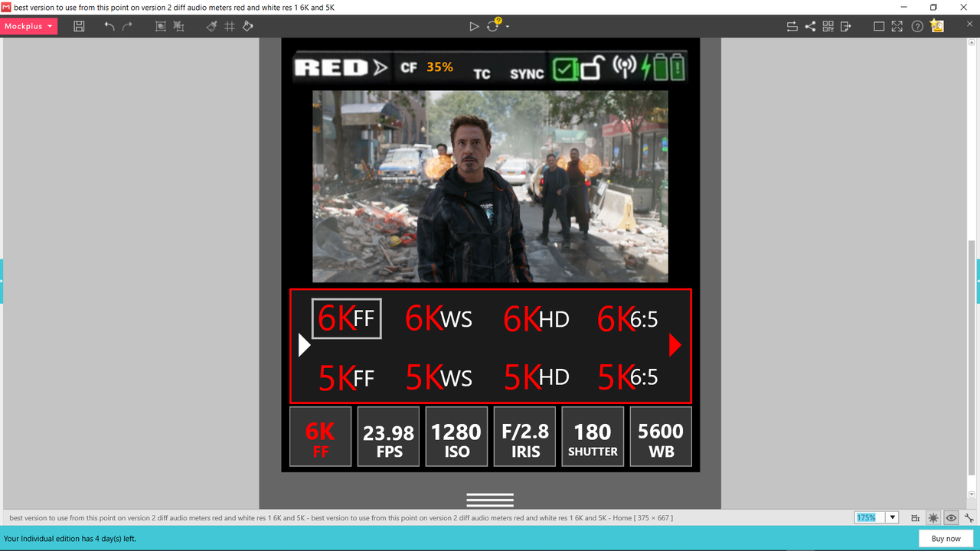Expand the dropdown arrow beside sync icon
This screenshot has height=551, width=980.
508,27
